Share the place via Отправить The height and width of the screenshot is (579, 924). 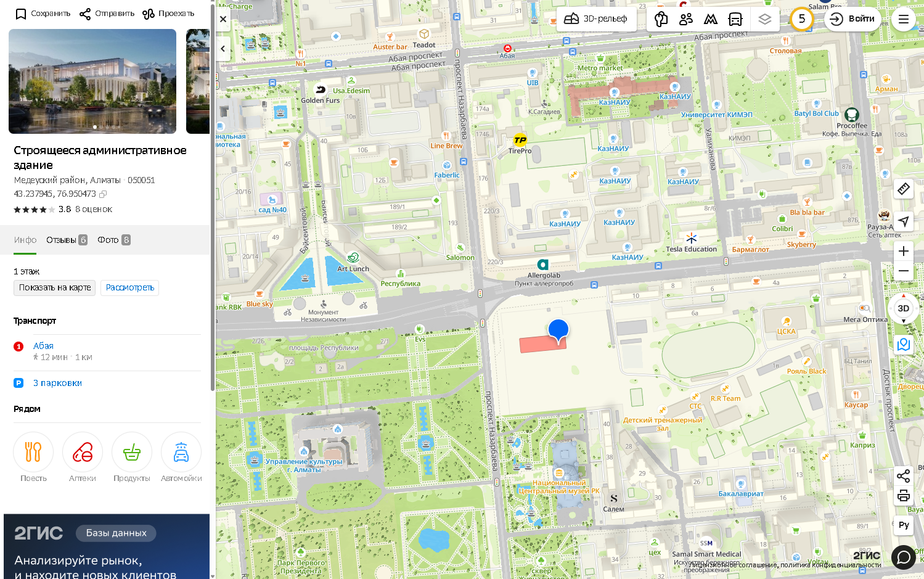coord(107,14)
